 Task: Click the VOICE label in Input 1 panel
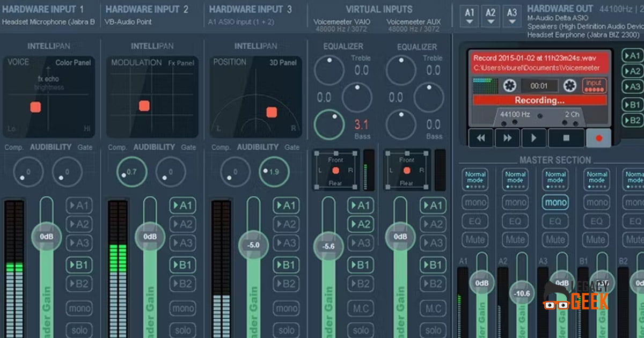pos(18,63)
